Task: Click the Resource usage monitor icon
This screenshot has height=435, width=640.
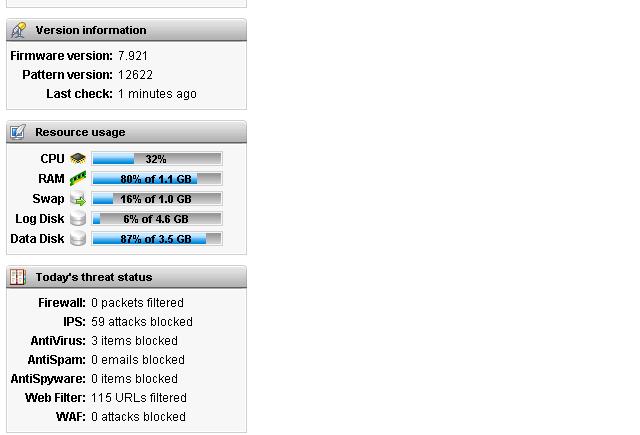Action: click(18, 132)
